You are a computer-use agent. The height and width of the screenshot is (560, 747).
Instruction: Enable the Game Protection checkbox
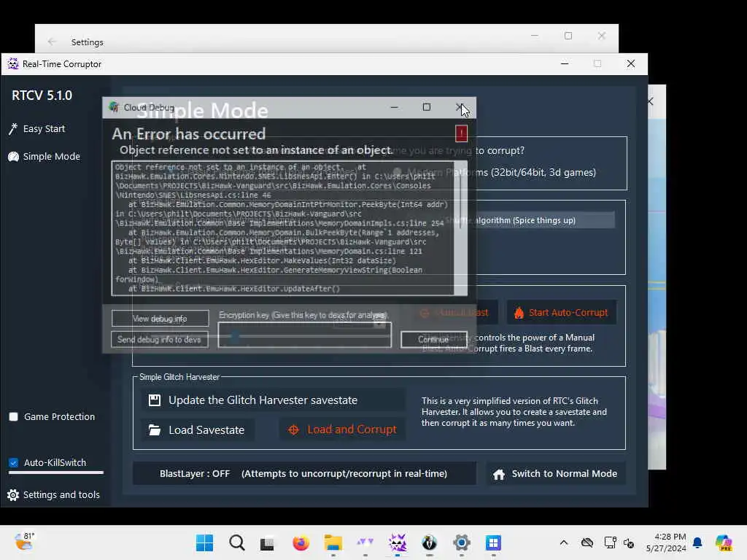(x=13, y=416)
